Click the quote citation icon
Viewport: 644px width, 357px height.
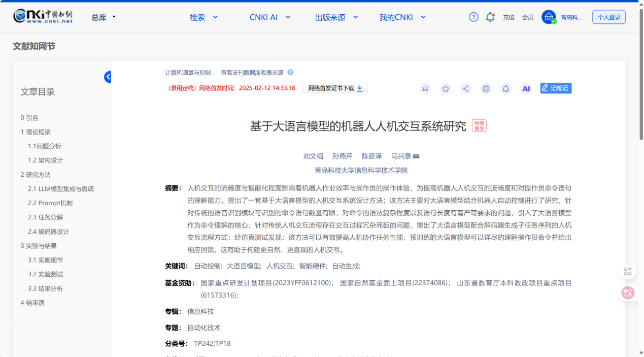tap(425, 89)
